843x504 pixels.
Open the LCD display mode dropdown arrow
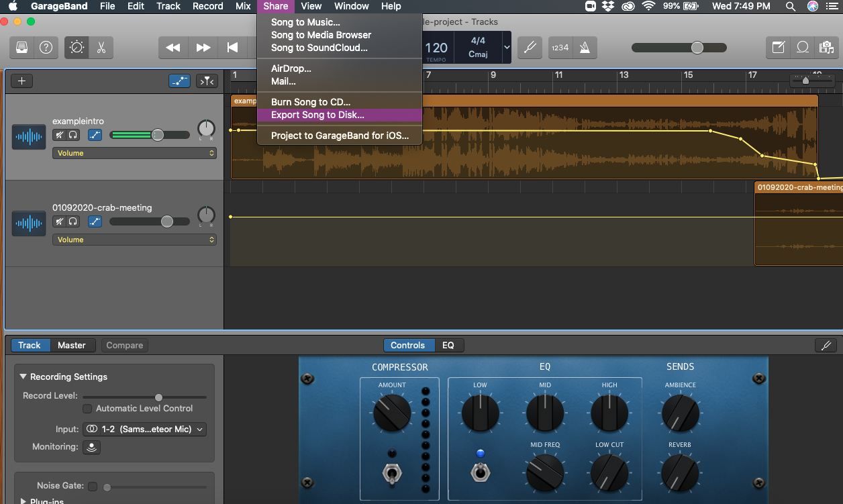click(507, 48)
